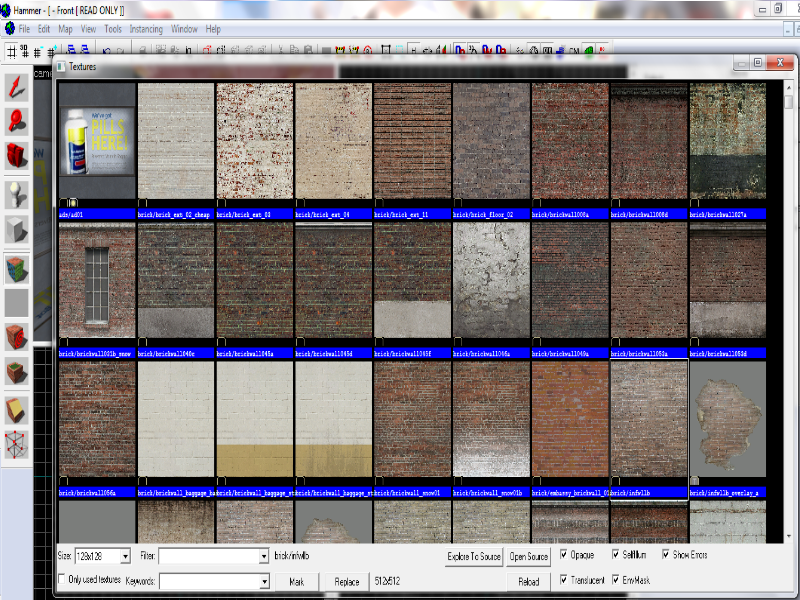Select the Clipping tool icon
Viewport: 800px width, 600px height.
[x=16, y=411]
